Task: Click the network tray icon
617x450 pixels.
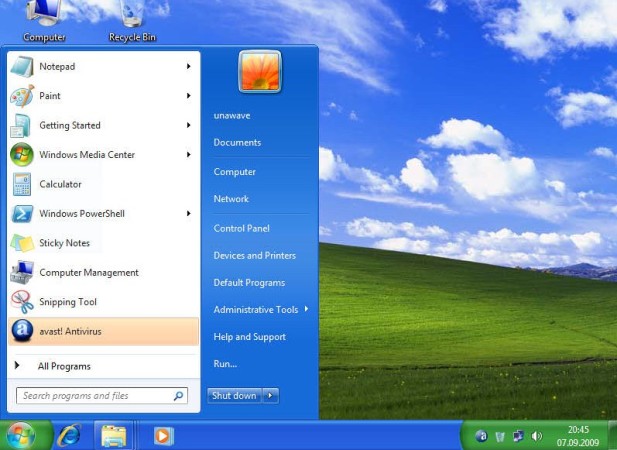Action: pos(518,436)
